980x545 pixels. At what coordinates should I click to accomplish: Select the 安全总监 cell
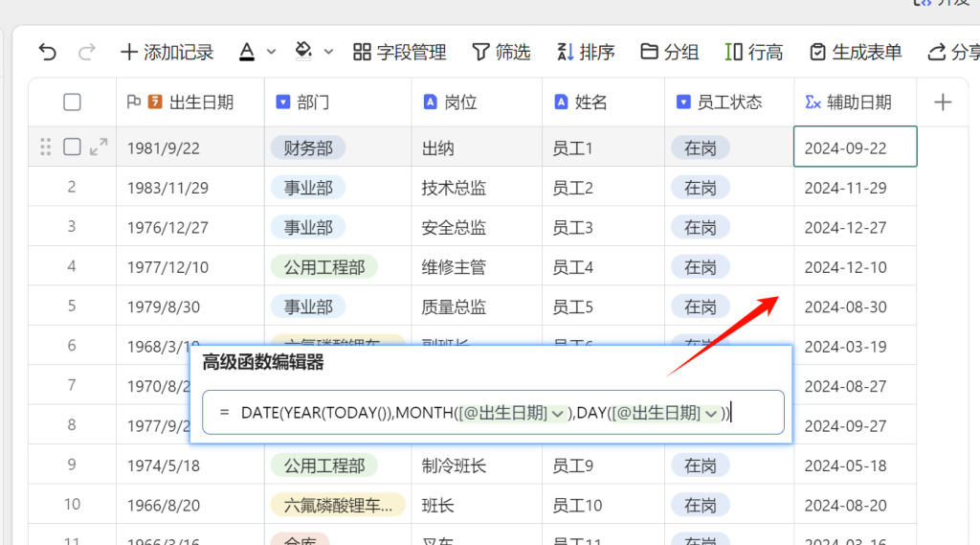pos(477,227)
